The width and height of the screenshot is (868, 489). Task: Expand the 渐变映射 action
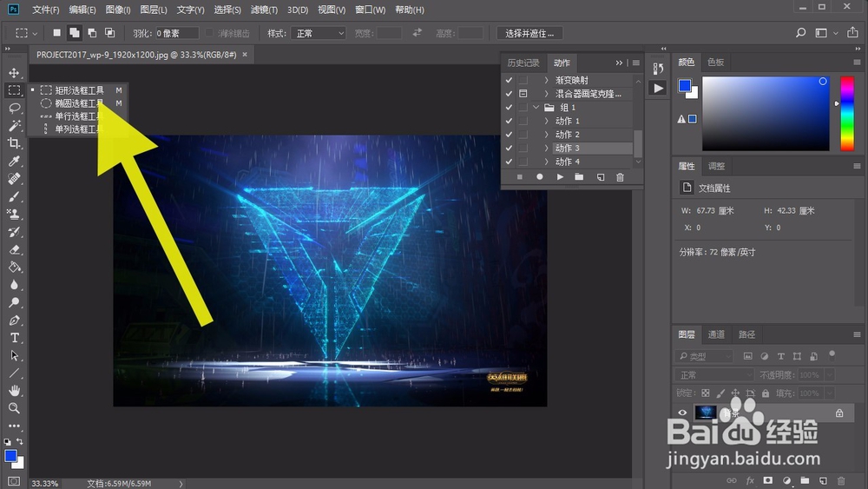(x=546, y=80)
